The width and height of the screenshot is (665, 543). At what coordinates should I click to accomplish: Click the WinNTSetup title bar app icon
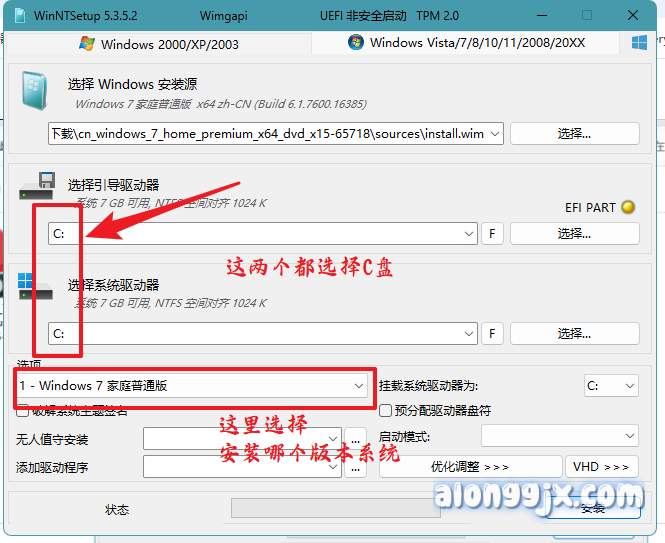point(16,16)
